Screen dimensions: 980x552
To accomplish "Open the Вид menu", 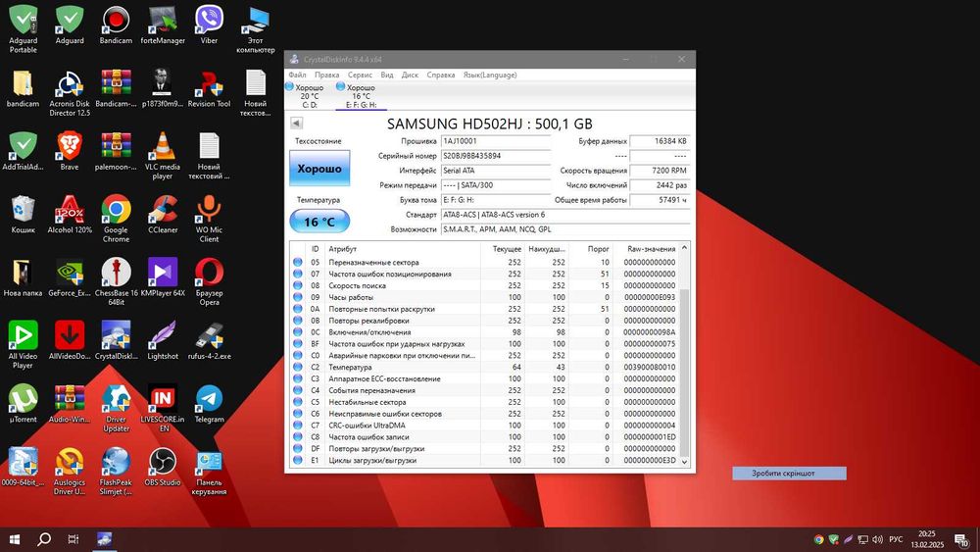I will pyautogui.click(x=387, y=75).
